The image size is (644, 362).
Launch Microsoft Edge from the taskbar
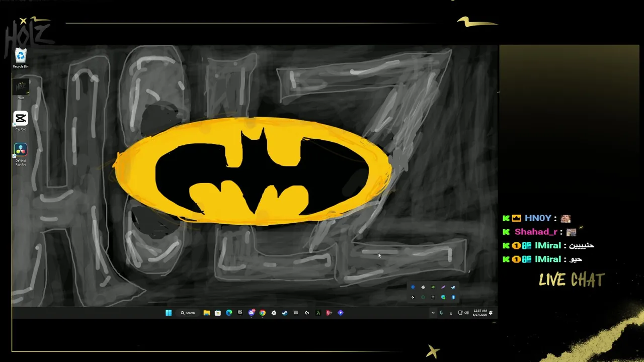(229, 313)
